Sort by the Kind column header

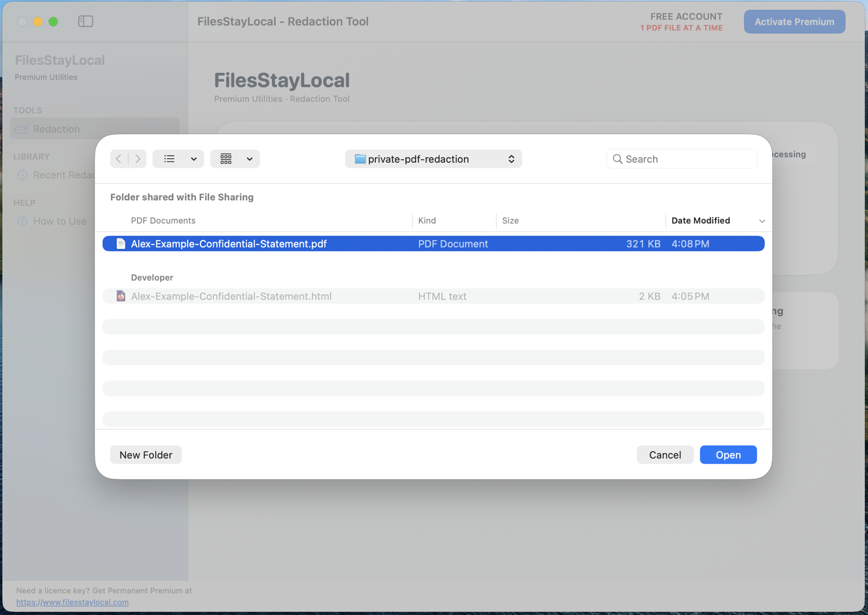tap(427, 220)
